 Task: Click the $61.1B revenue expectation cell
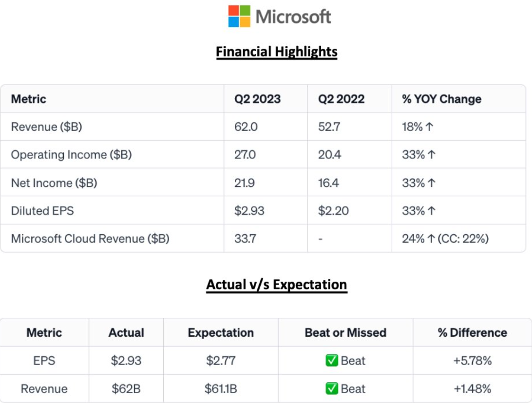click(x=221, y=388)
